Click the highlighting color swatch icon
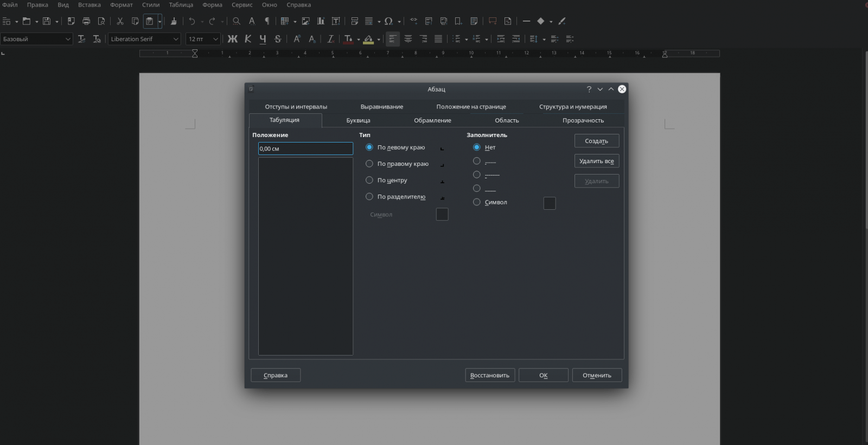Screen dimensions: 868x445 [x=368, y=39]
